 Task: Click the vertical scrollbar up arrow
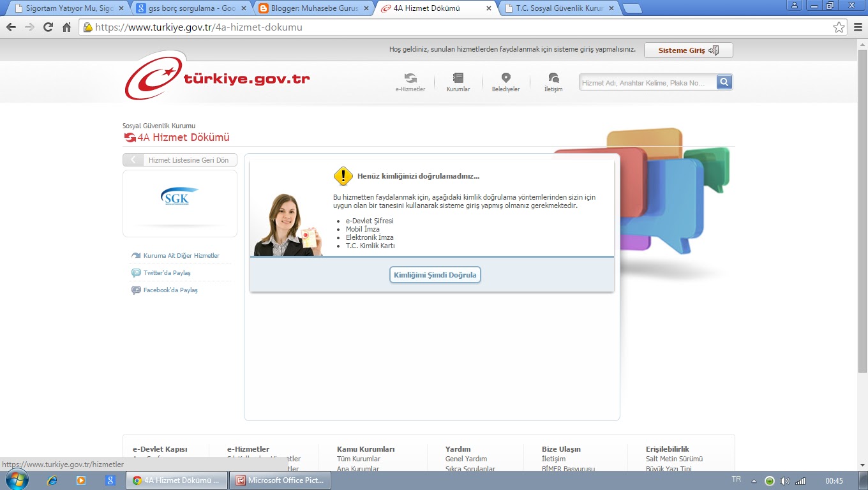point(862,45)
